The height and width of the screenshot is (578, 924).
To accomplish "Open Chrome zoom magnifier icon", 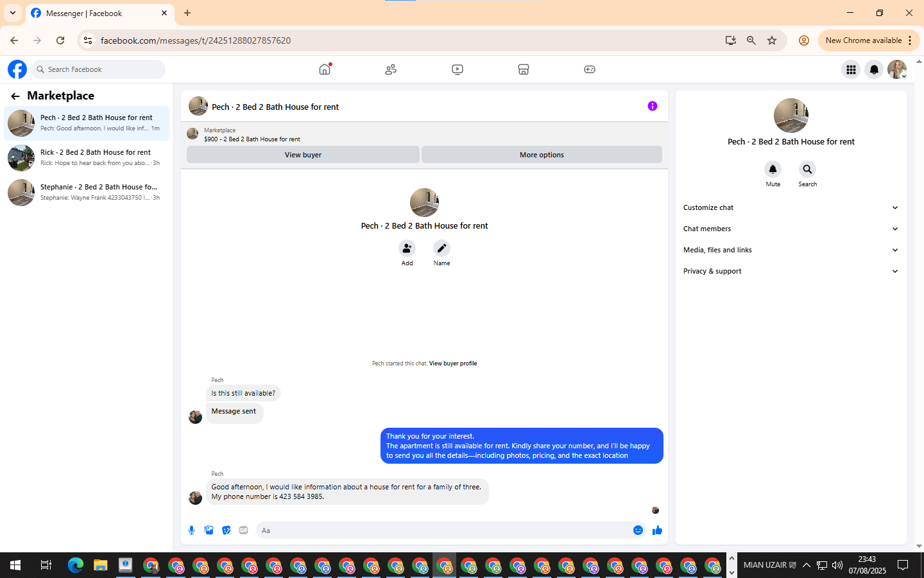I will (x=751, y=40).
